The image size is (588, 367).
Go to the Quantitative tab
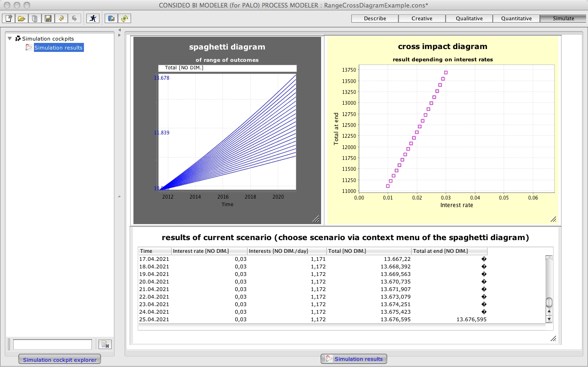tap(516, 18)
